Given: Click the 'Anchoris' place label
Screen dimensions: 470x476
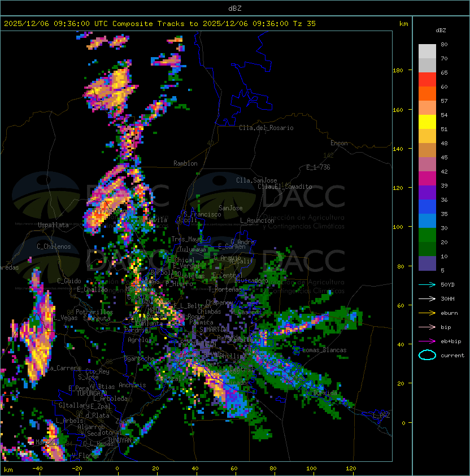Looking at the screenshot, I should tap(132, 385).
